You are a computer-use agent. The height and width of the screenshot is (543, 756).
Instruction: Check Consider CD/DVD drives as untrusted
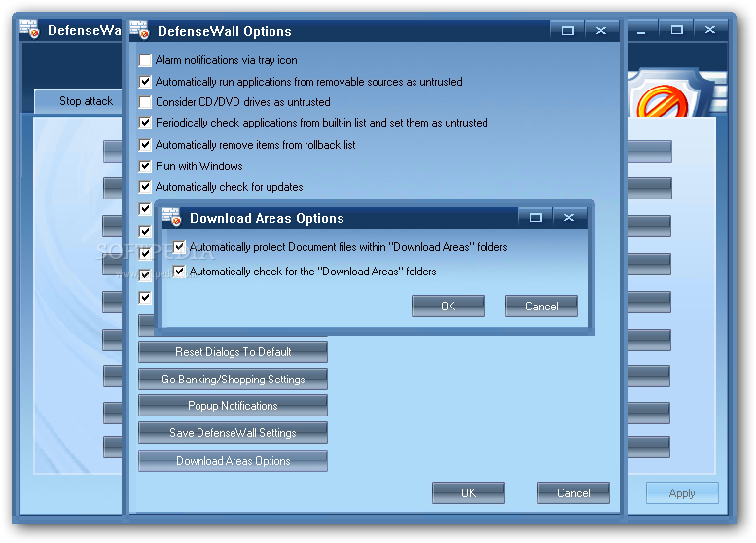coord(145,102)
